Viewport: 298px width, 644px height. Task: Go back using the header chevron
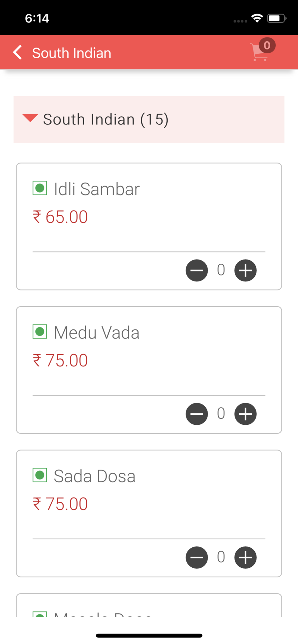18,52
